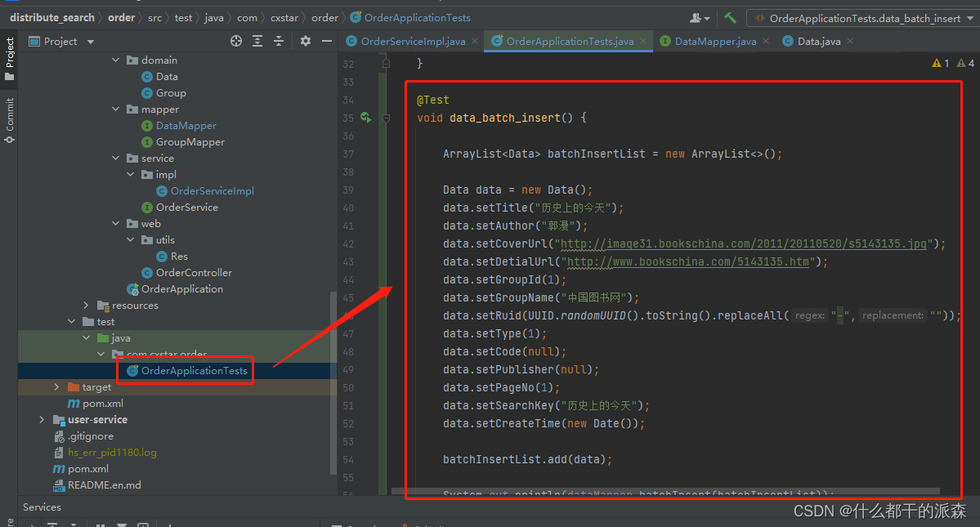
Task: Open Project view dropdown arrow
Action: [x=91, y=42]
